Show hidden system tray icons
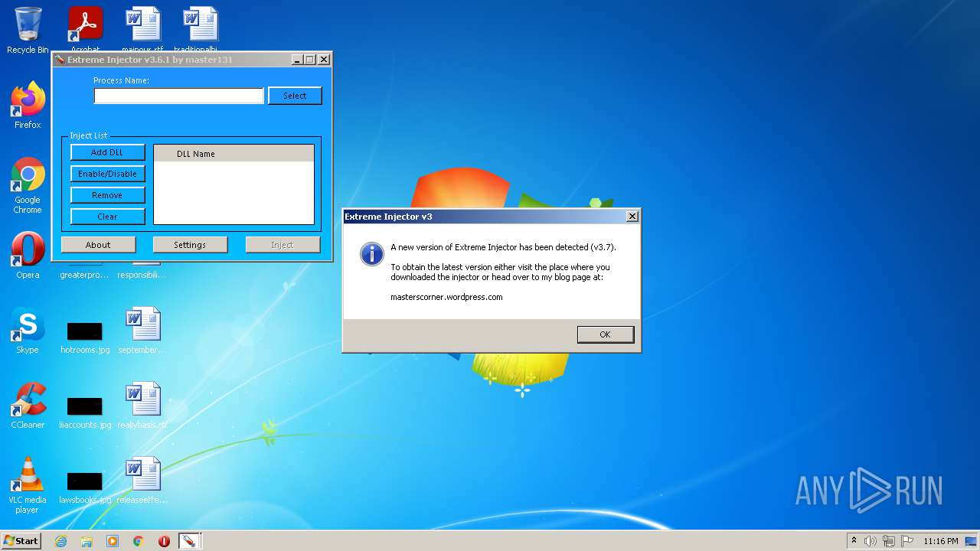 [x=854, y=541]
